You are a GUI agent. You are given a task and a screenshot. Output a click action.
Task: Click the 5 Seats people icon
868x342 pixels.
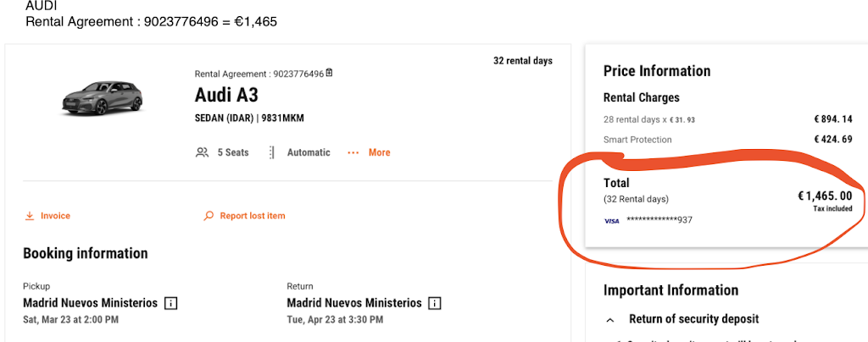point(202,152)
